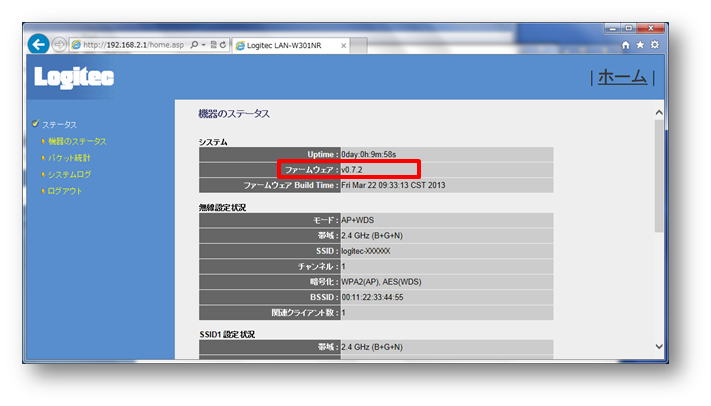The height and width of the screenshot is (406, 711).
Task: Click ログアウト sidebar link
Action: click(64, 191)
